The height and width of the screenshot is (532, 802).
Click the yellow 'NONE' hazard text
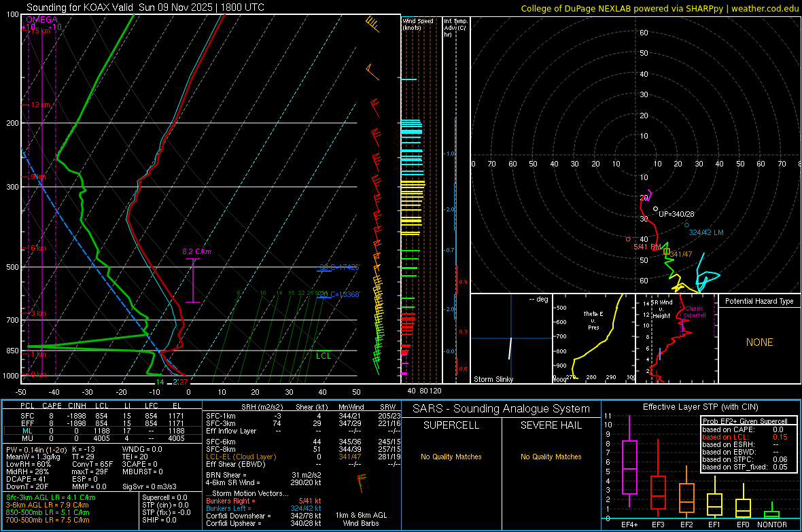pos(759,342)
